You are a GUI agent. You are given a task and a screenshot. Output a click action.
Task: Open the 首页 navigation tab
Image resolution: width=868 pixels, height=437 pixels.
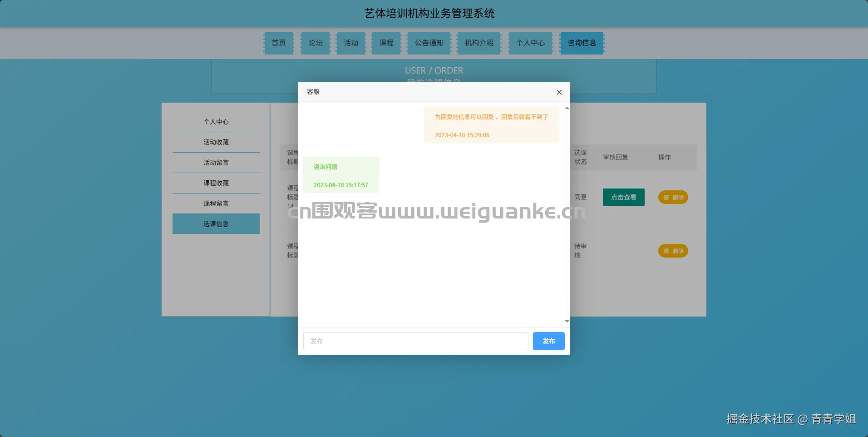(x=279, y=43)
